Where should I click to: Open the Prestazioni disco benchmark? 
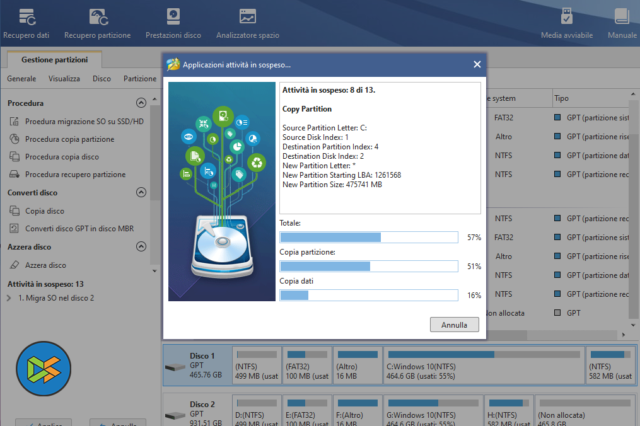[175, 22]
